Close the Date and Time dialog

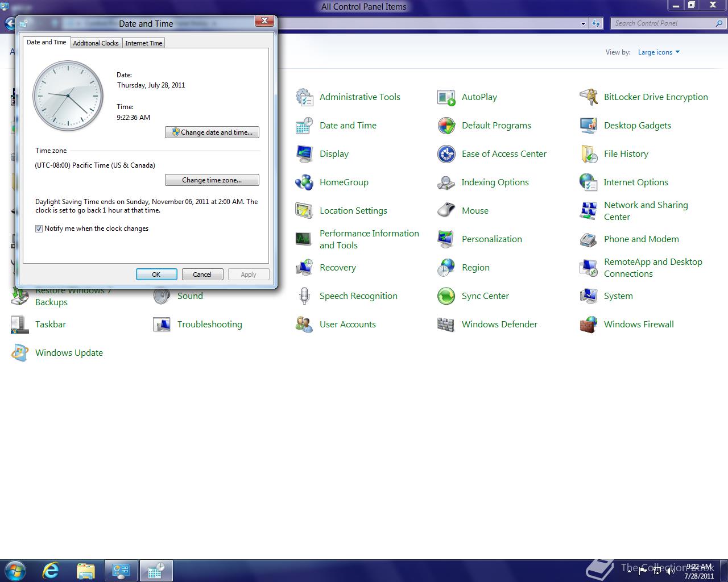point(264,21)
